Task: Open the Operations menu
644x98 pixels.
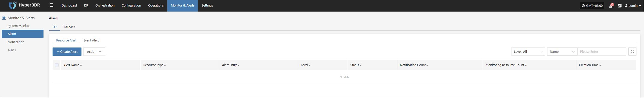Action: coord(156,6)
